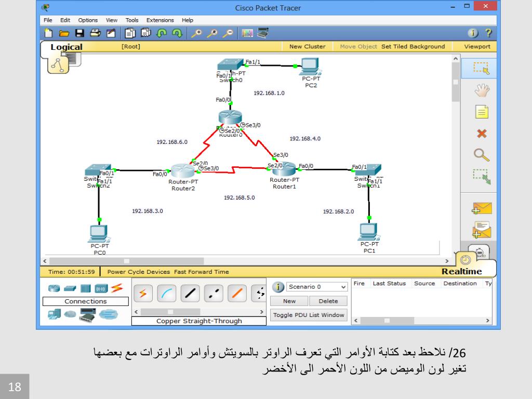Choose the Select tool in right panel

click(482, 68)
